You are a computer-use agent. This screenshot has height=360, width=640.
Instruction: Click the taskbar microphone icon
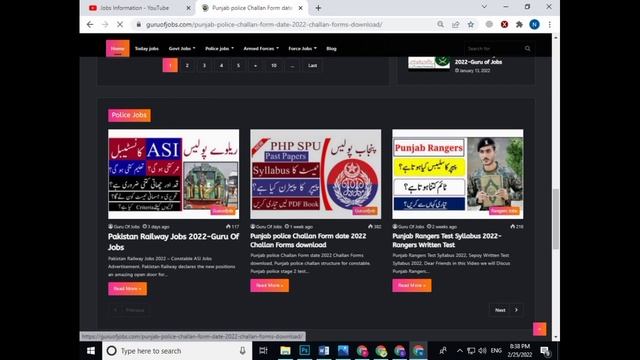[242, 351]
